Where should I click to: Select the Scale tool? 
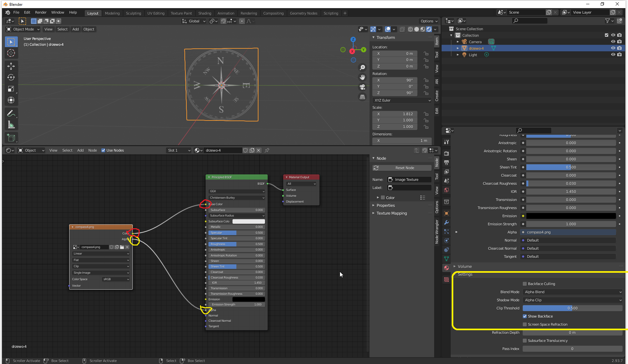[11, 89]
